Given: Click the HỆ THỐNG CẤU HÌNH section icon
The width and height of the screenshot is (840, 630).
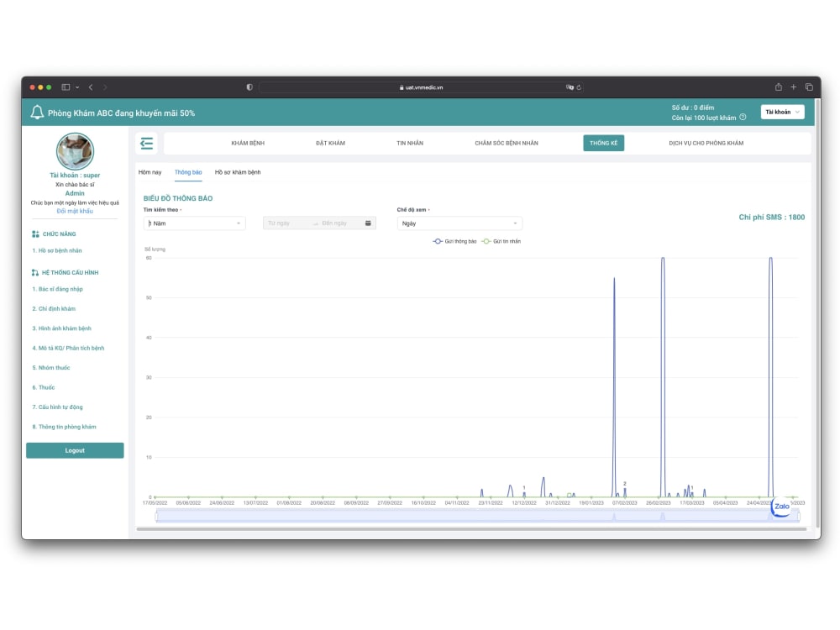Looking at the screenshot, I should click(x=34, y=273).
